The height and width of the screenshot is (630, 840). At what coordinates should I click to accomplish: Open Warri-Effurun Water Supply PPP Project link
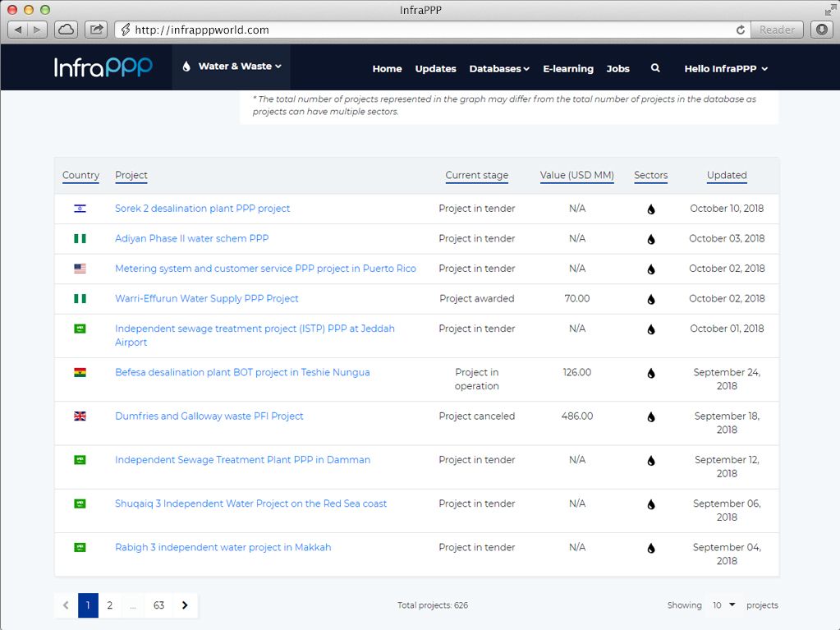pos(207,299)
